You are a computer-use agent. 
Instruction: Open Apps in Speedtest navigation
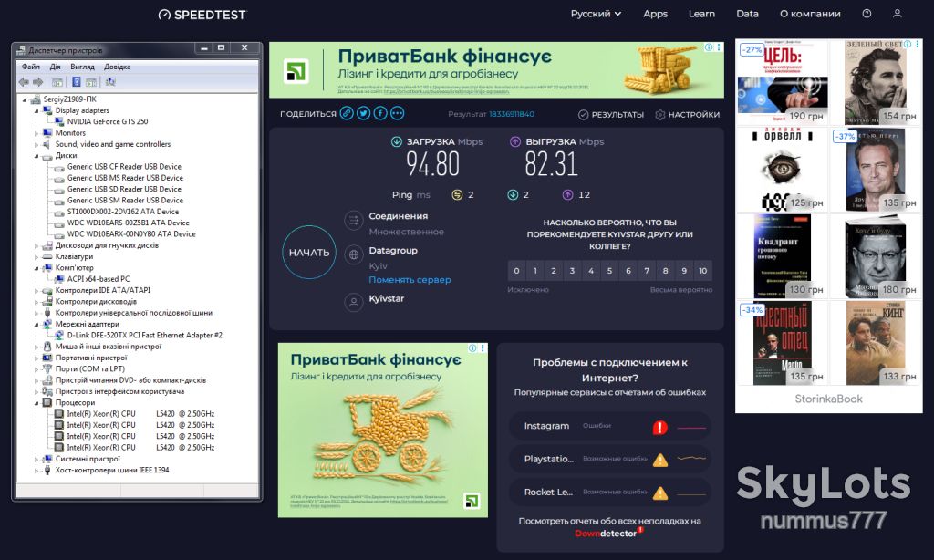pos(655,14)
